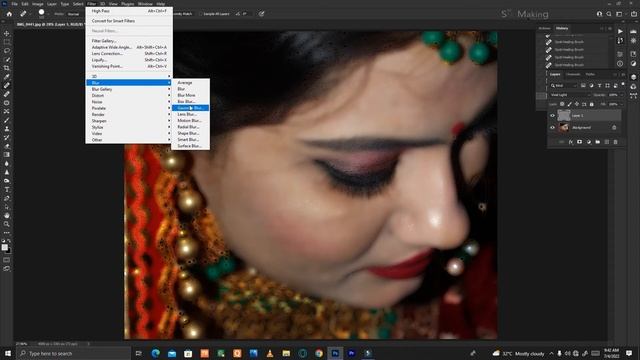Click Windows search box
This screenshot has width=640, height=360.
click(x=73, y=353)
